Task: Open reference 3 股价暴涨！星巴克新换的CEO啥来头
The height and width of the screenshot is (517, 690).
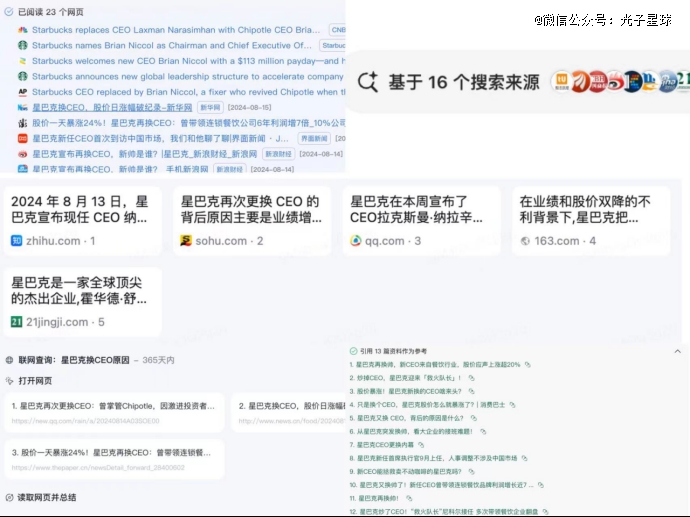Action: tap(405, 391)
